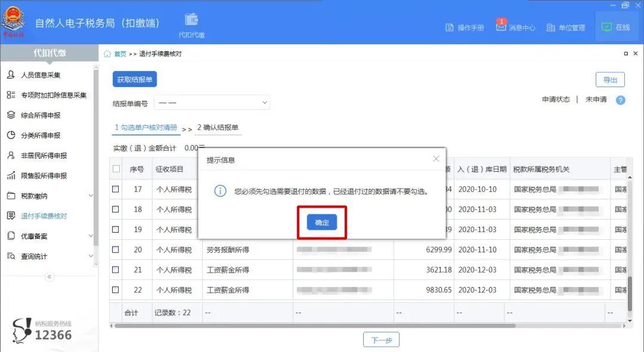644x352 pixels.
Task: Check the row 19 checkbox
Action: [x=116, y=229]
